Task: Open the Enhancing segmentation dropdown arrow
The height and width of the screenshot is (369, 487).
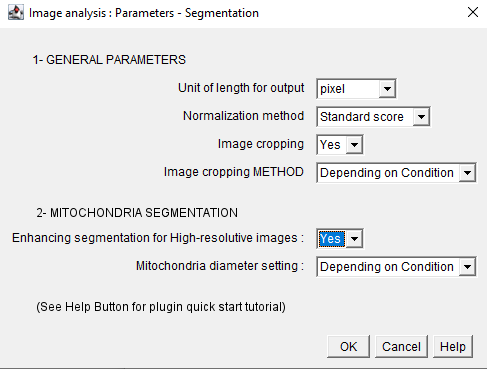Action: (354, 239)
